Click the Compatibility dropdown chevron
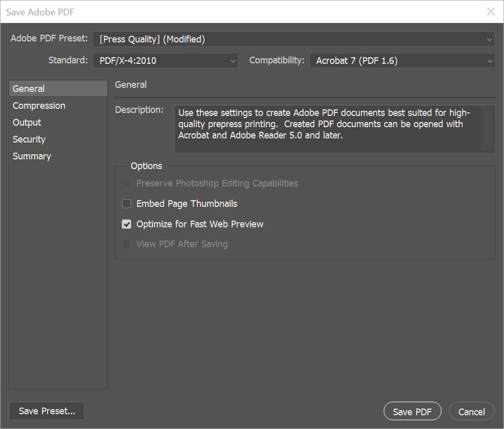The width and height of the screenshot is (504, 429). coord(489,60)
